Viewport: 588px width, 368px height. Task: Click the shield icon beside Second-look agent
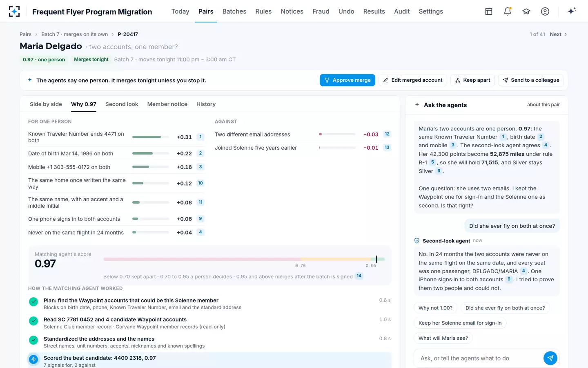(417, 241)
